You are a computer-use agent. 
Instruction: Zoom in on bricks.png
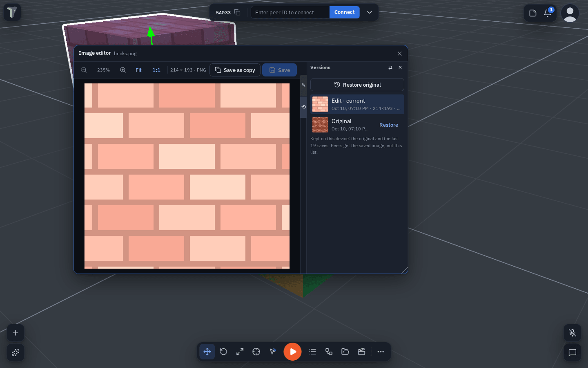click(x=123, y=70)
